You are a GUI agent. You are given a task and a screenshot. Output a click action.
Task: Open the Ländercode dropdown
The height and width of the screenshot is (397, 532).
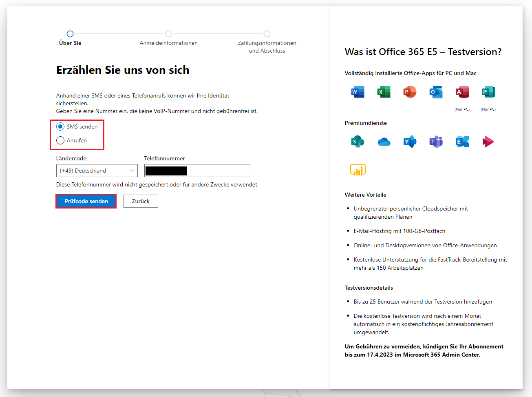(x=97, y=171)
